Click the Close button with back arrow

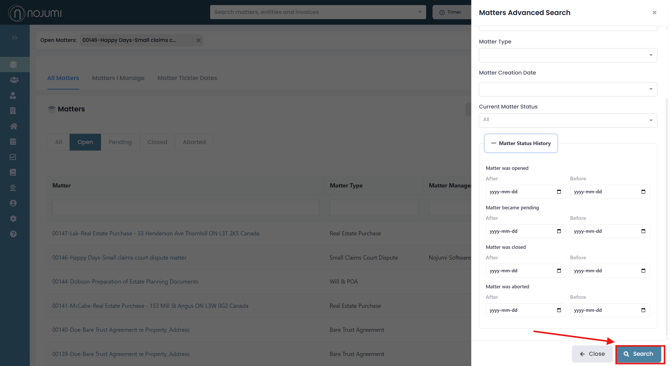[x=592, y=354]
